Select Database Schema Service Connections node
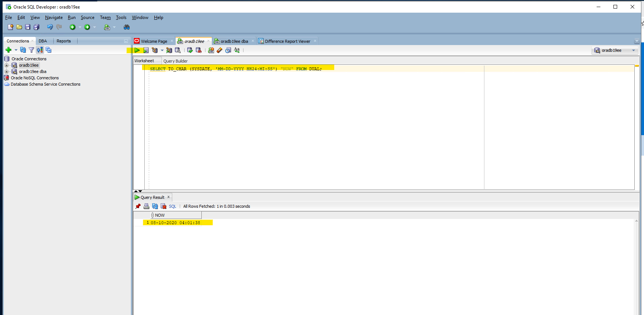The width and height of the screenshot is (644, 315). tap(45, 84)
